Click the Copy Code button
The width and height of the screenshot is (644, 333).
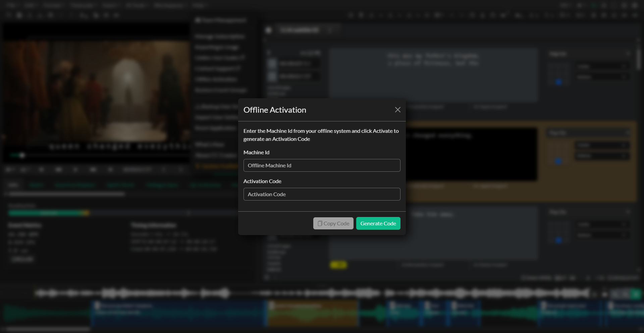[333, 223]
